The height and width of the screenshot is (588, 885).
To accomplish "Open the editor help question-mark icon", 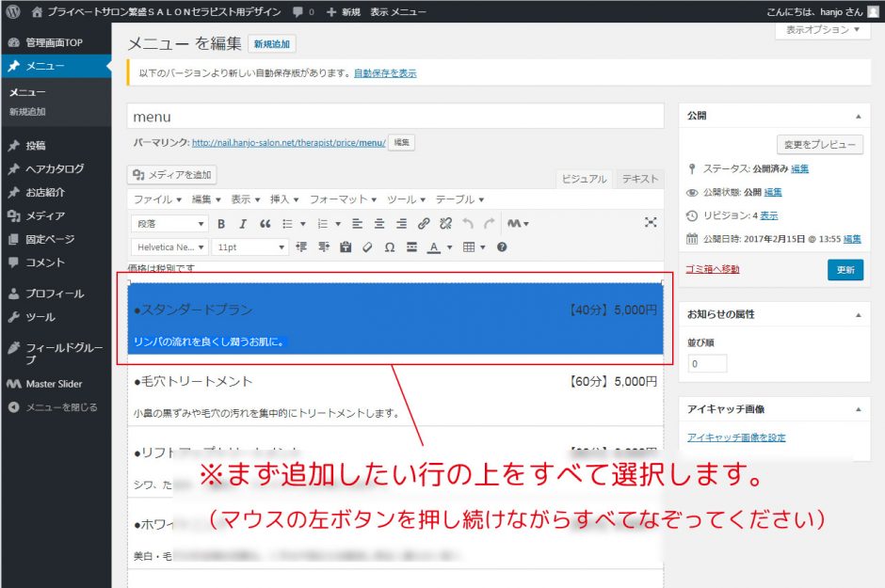I will pos(502,247).
